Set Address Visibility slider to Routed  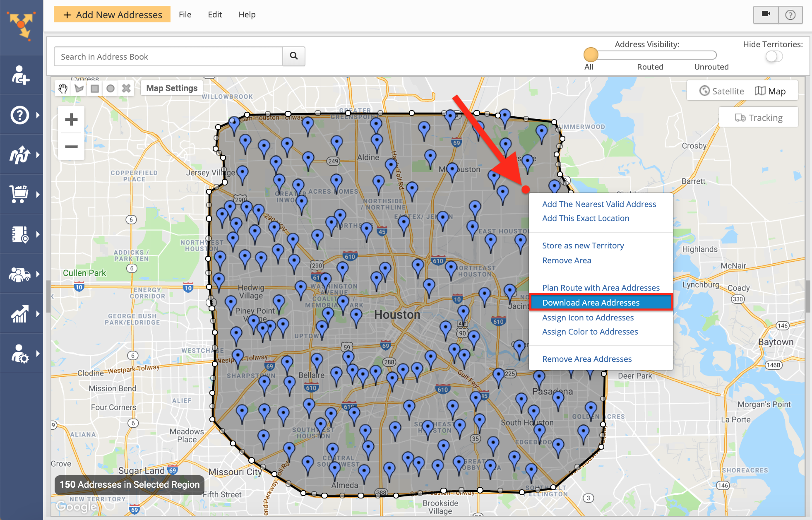pos(650,55)
